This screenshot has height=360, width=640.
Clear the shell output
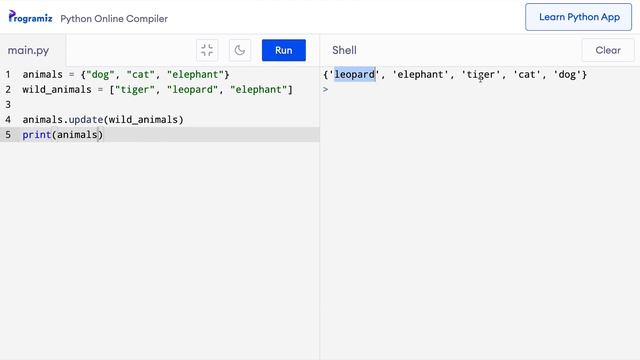click(x=608, y=50)
